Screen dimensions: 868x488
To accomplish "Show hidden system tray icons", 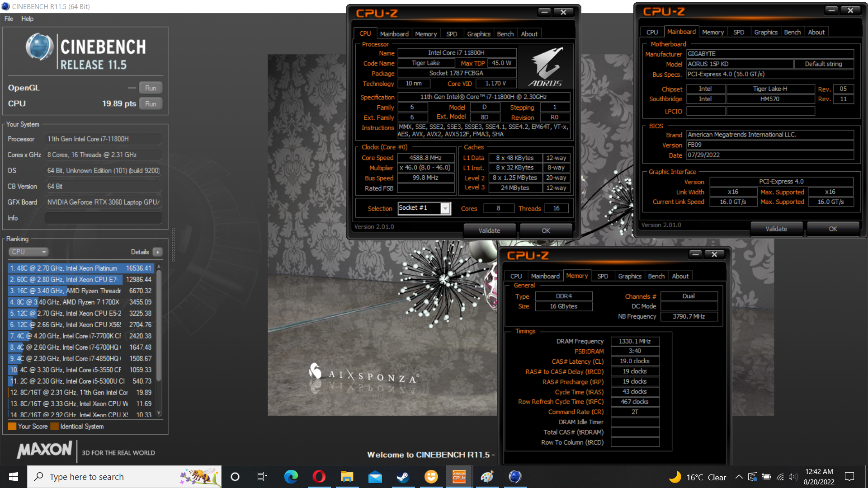I will point(739,477).
